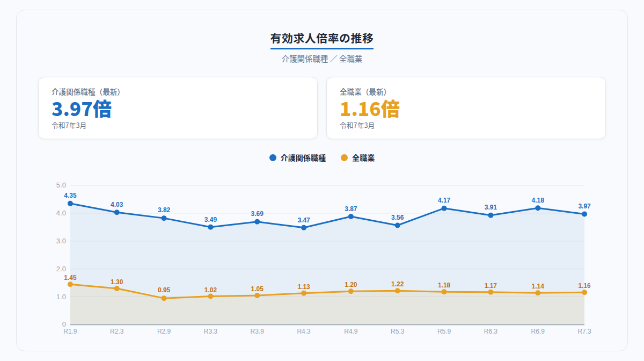Pick the orange 1.18 point marker at R5.9
This screenshot has height=361, width=644.
point(444,292)
